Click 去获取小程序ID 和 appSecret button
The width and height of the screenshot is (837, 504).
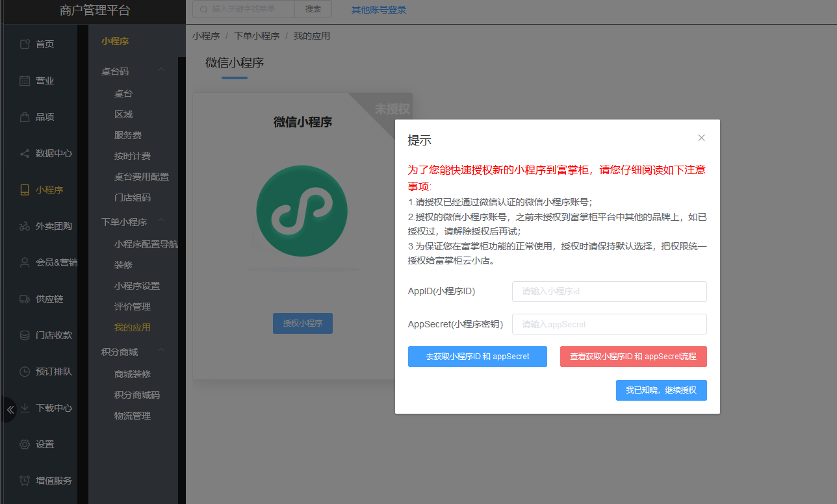478,357
